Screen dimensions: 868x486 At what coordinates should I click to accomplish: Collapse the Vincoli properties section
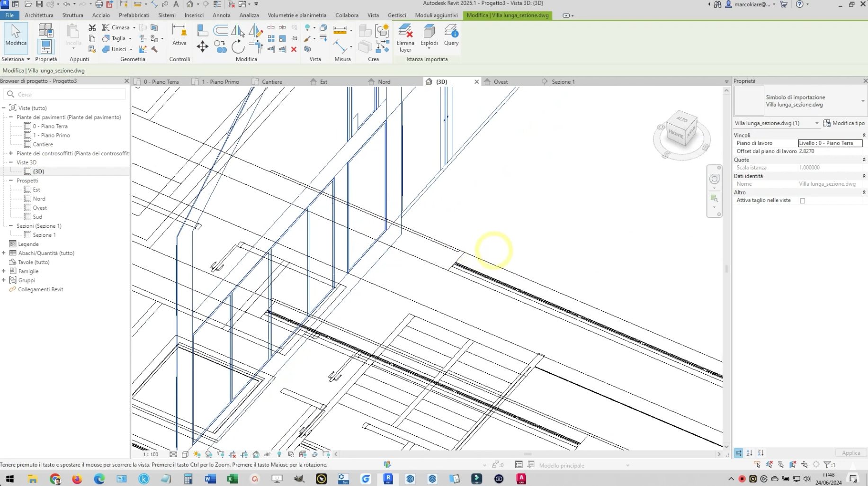point(863,135)
